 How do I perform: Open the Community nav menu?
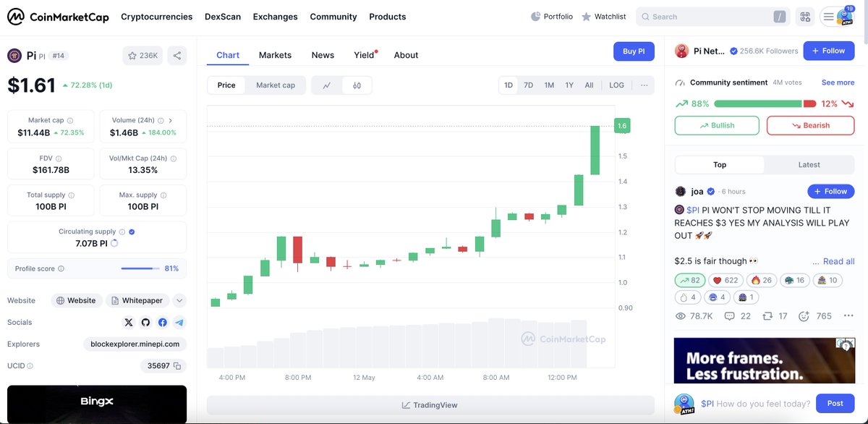point(333,17)
